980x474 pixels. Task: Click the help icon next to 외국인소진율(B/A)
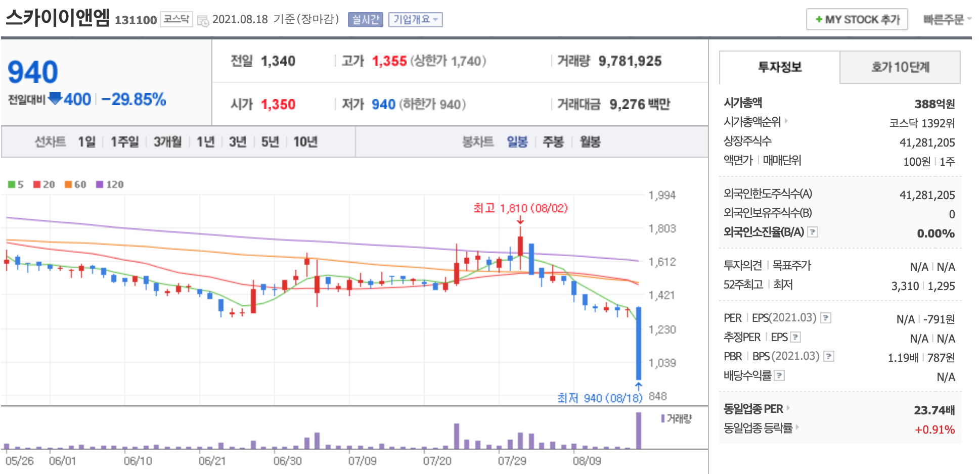tap(813, 232)
